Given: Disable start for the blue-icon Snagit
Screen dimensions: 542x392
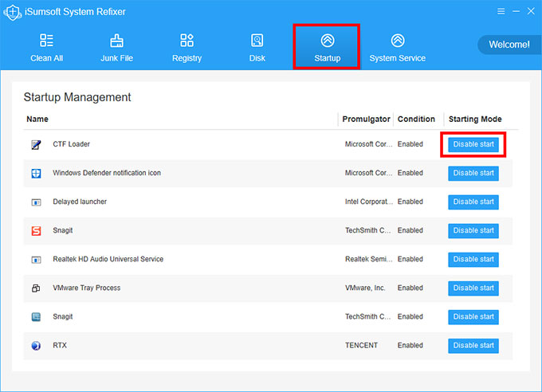Looking at the screenshot, I should [473, 316].
